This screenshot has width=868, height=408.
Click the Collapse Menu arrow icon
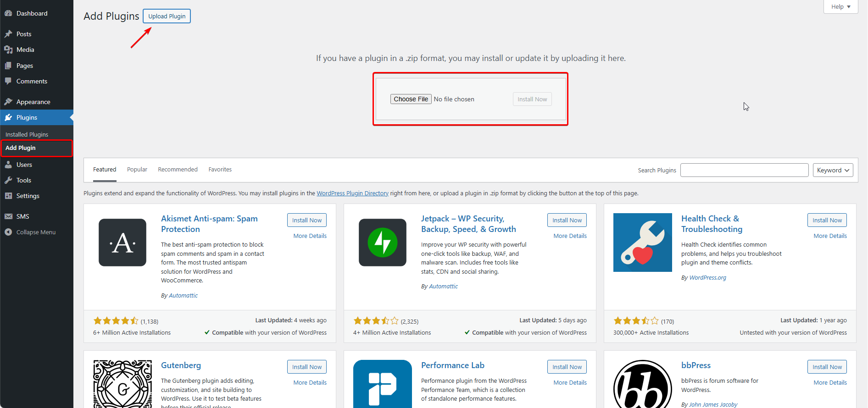pyautogui.click(x=8, y=232)
